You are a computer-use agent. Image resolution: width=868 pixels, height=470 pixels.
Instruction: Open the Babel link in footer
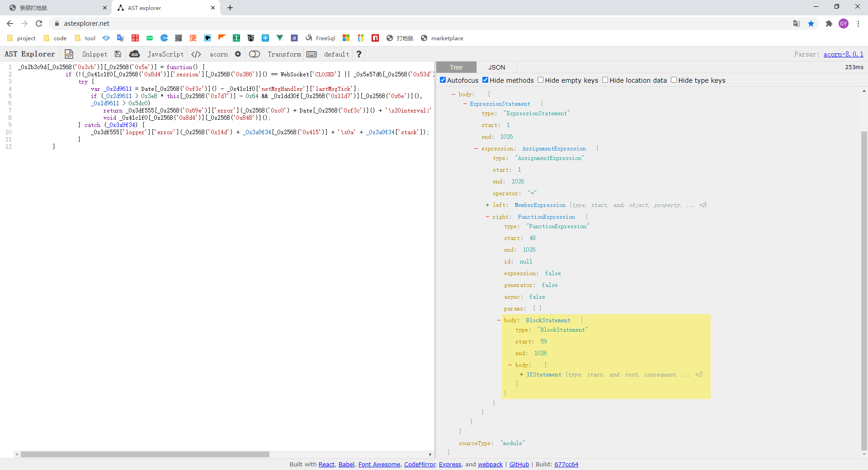click(346, 464)
